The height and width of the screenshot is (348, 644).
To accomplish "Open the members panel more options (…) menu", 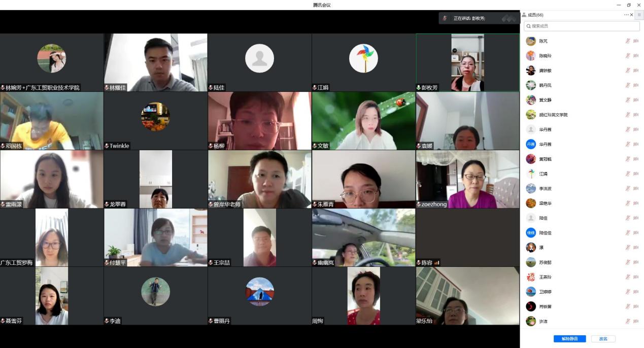I will point(626,15).
